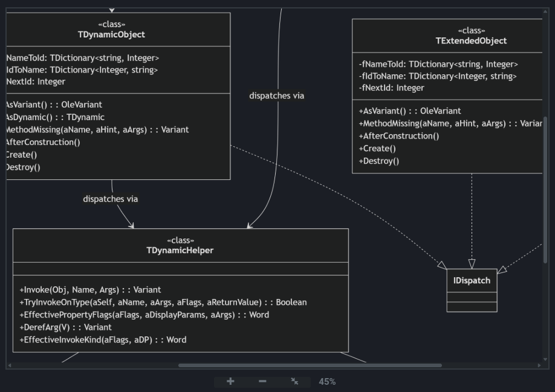
Task: Click the IDispatch interface box
Action: tap(472, 290)
